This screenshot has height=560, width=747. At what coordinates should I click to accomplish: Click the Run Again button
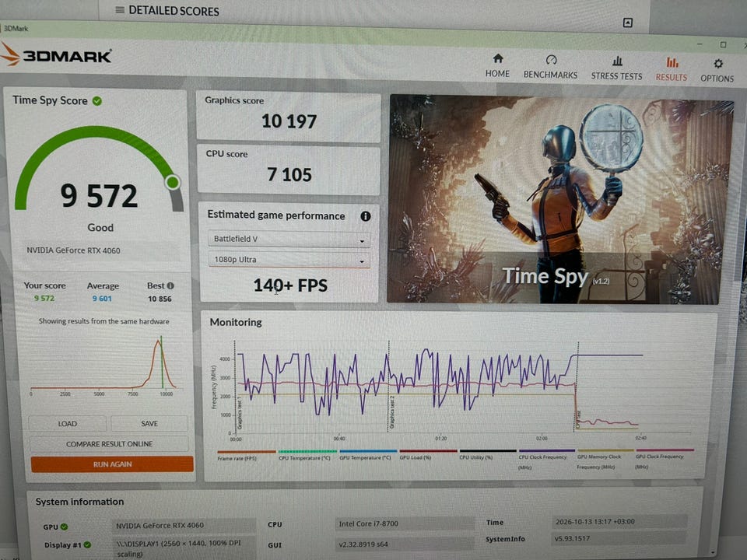click(112, 464)
